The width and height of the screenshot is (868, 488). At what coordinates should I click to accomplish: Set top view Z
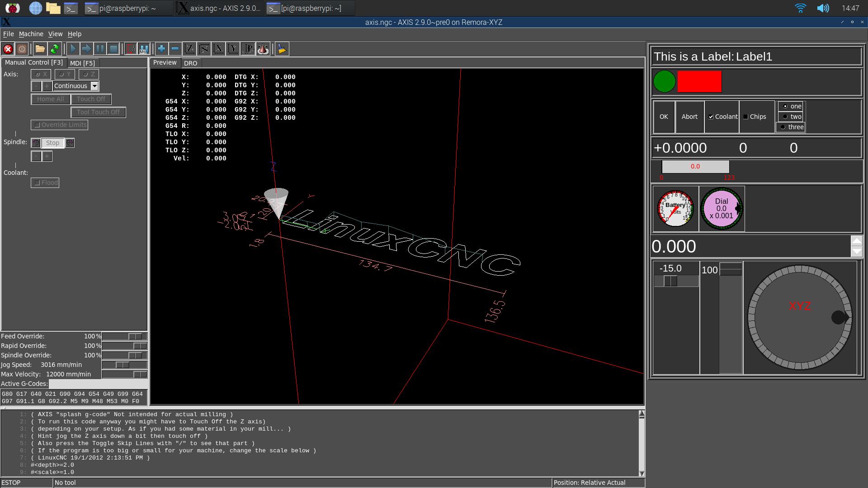coord(189,49)
